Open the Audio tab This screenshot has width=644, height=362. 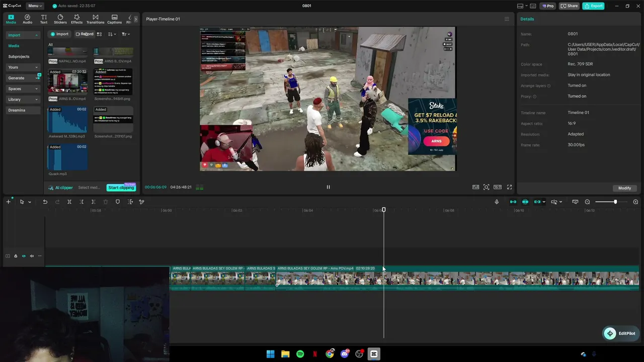pyautogui.click(x=27, y=19)
